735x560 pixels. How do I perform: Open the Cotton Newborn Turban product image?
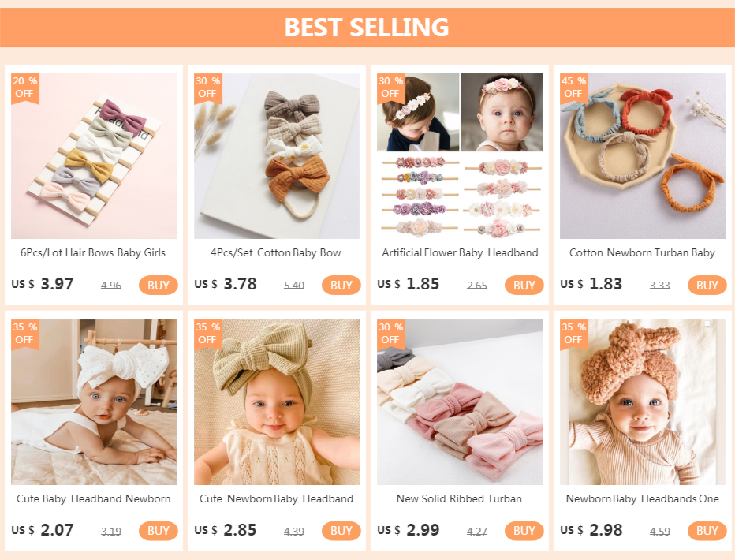(642, 156)
